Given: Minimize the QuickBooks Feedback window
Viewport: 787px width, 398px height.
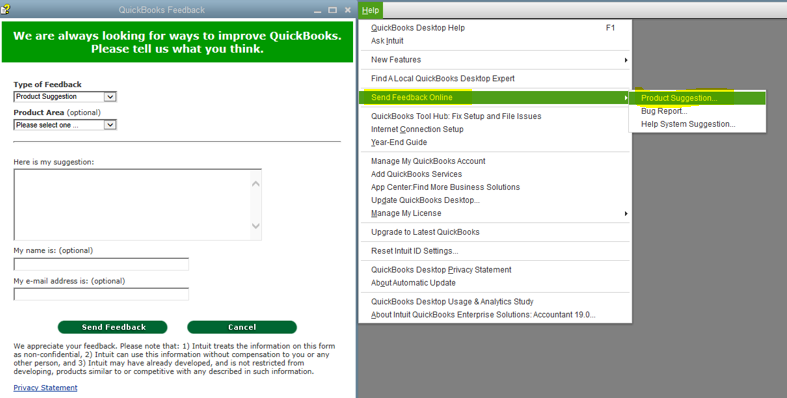Looking at the screenshot, I should 317,10.
